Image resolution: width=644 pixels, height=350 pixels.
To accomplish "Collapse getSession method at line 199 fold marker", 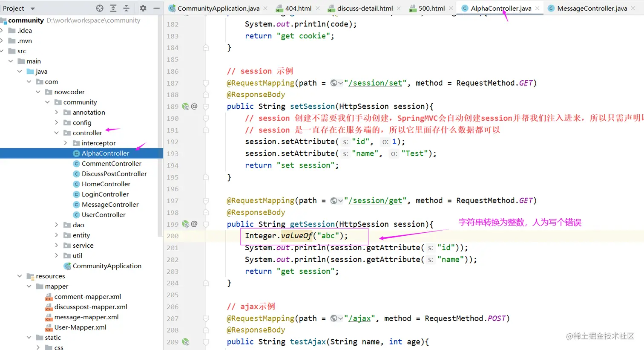I will (x=206, y=224).
